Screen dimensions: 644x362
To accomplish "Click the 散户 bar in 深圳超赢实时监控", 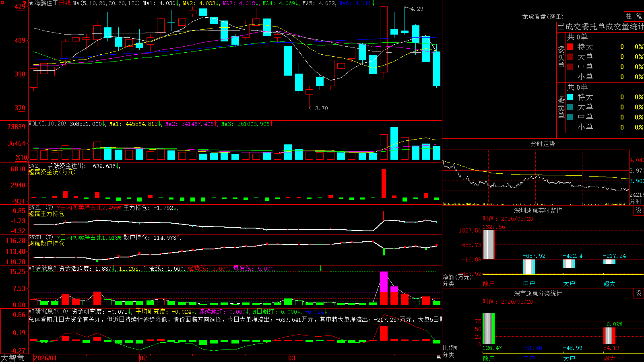I will click(x=489, y=245).
